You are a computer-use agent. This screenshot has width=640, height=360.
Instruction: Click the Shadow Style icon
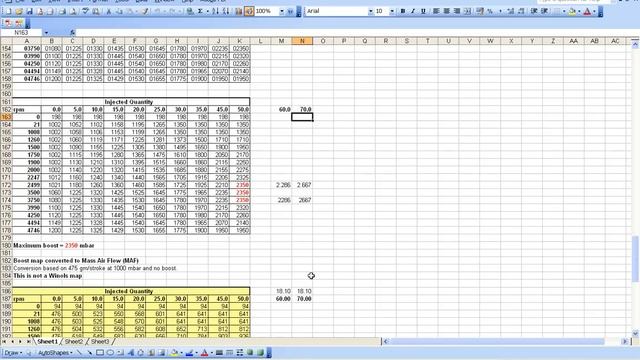click(250, 353)
